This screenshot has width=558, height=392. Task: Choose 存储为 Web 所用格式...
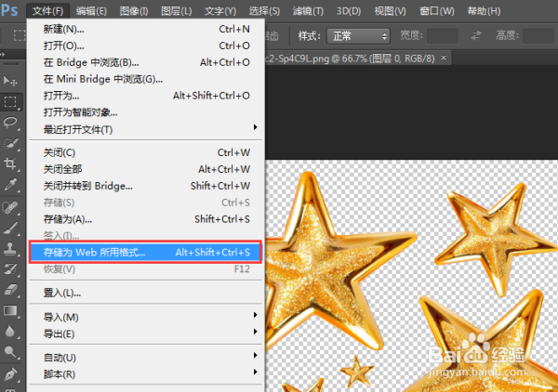tap(146, 253)
